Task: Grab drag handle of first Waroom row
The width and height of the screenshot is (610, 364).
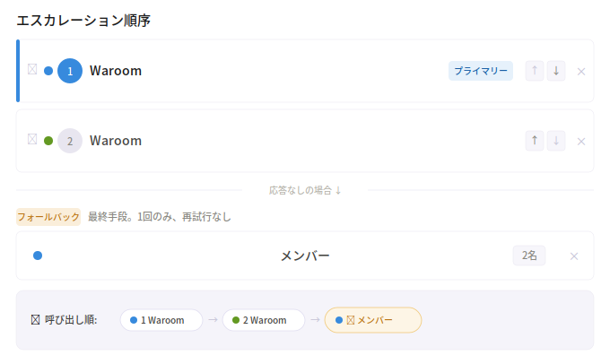Action: coord(32,69)
